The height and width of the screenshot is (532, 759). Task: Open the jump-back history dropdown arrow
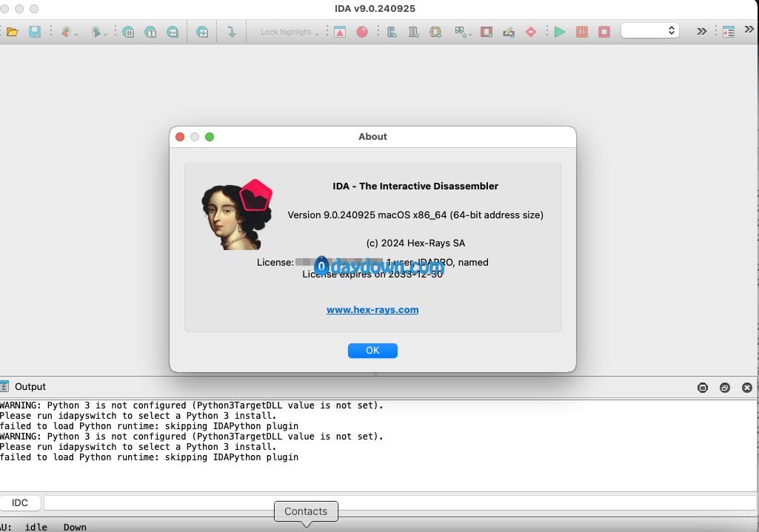click(76, 34)
